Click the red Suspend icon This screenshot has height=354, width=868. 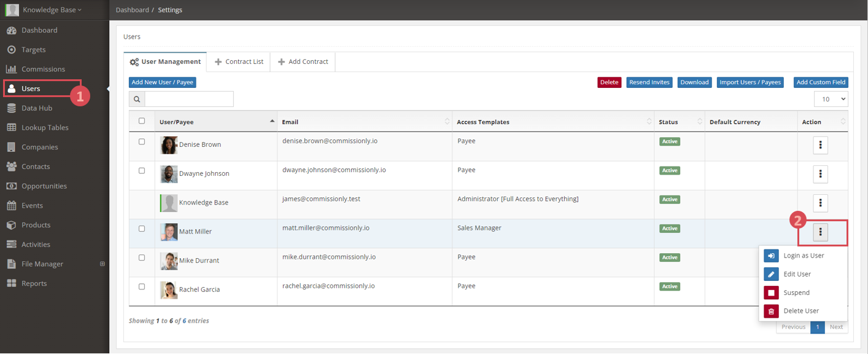(x=771, y=293)
